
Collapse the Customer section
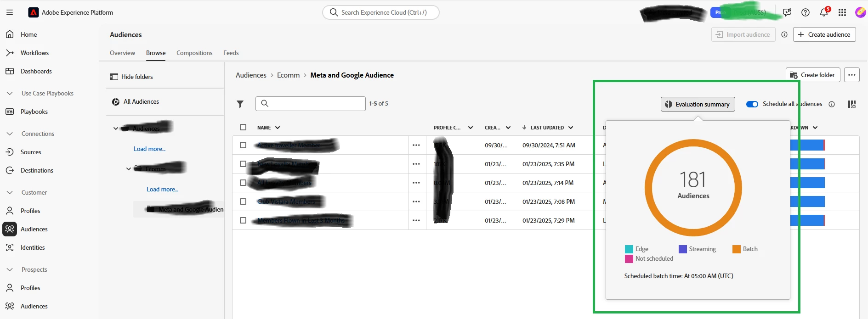coord(10,192)
